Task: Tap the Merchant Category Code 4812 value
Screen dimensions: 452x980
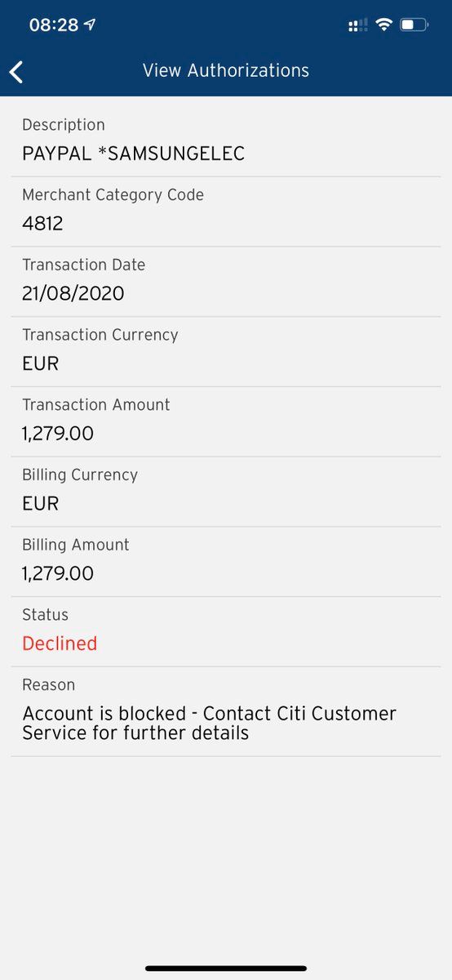Action: point(42,224)
